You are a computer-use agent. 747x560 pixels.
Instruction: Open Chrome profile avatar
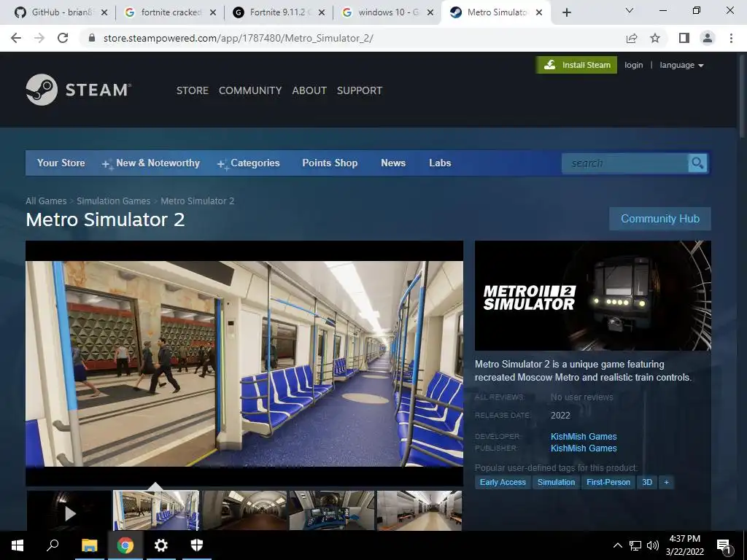pos(708,38)
